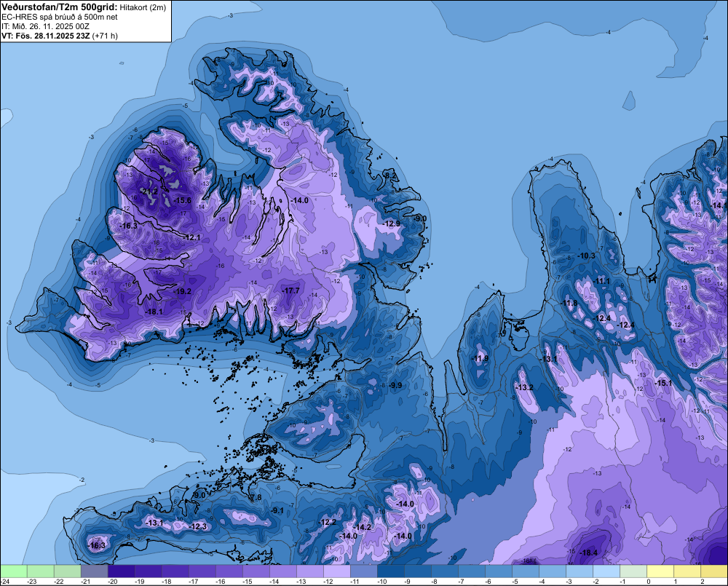
Task: Click the initial time 'IT: Mið. 26. 11. 2025 00Z'
Action: pyautogui.click(x=45, y=26)
